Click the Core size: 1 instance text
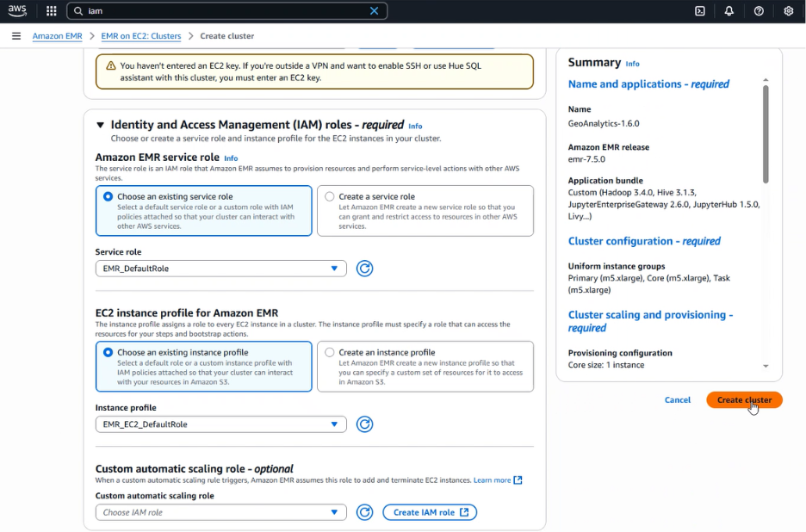 click(x=606, y=365)
